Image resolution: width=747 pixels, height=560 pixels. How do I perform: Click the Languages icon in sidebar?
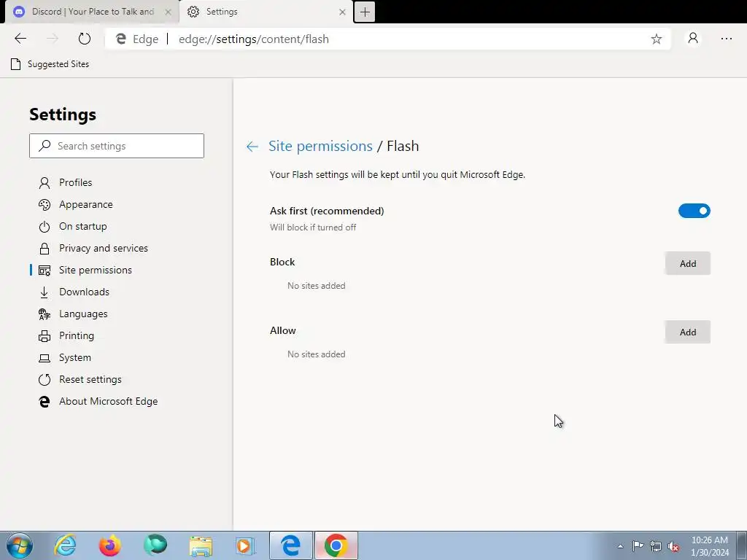(44, 314)
